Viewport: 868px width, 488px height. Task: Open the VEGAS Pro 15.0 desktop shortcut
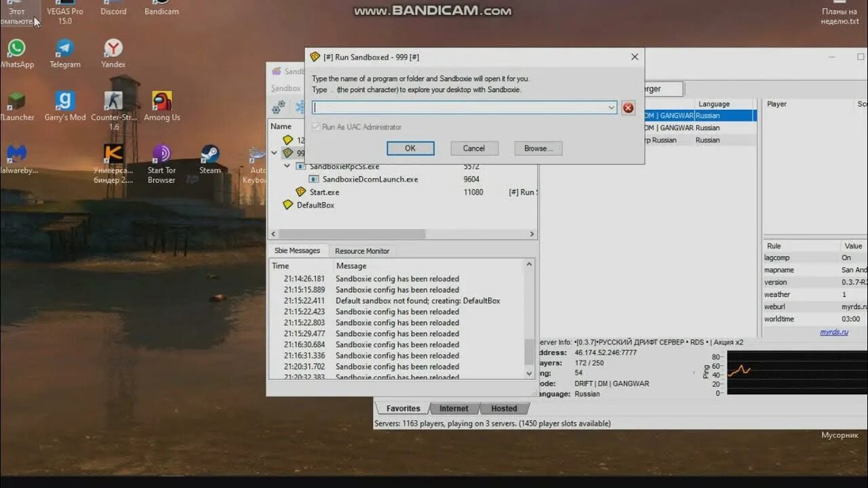pyautogui.click(x=64, y=13)
